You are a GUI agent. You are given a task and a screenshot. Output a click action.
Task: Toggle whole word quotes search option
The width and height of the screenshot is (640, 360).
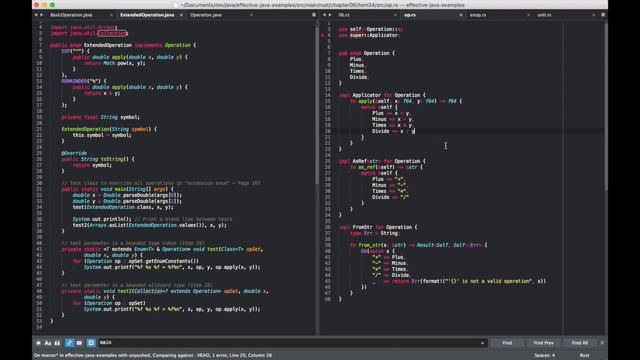(57, 343)
